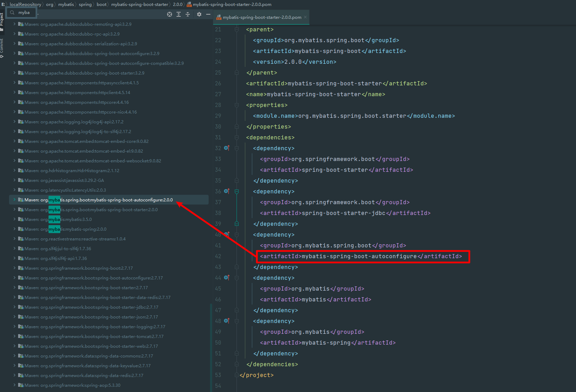Expand Maven: org.javassist:javassist:3.29.2-GA
Viewport: 576px width, 392px height.
(x=14, y=180)
